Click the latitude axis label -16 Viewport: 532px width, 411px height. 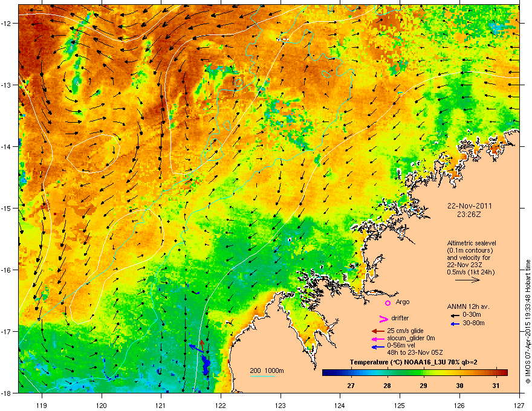point(7,270)
